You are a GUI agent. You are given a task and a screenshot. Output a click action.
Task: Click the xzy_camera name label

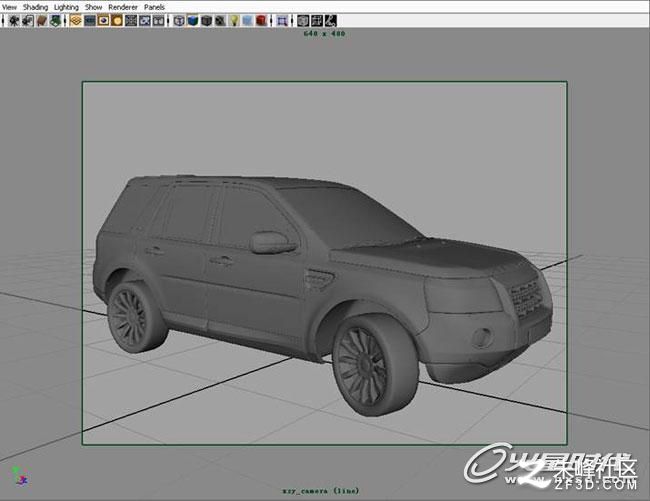[320, 491]
